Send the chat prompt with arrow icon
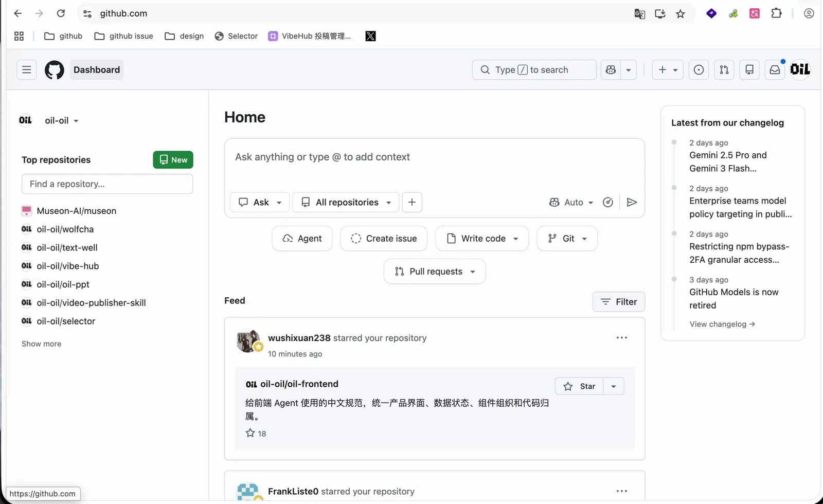Image resolution: width=823 pixels, height=504 pixels. [632, 202]
